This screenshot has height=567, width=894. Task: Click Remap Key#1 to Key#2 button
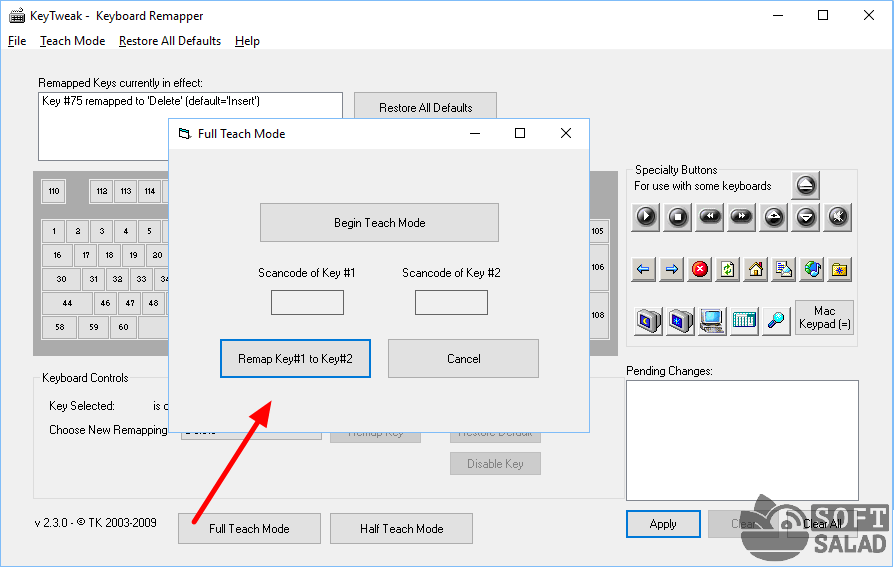click(x=295, y=359)
